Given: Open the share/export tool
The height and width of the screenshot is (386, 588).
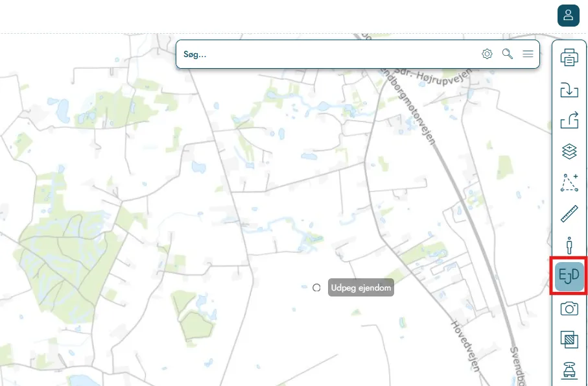Looking at the screenshot, I should point(569,121).
